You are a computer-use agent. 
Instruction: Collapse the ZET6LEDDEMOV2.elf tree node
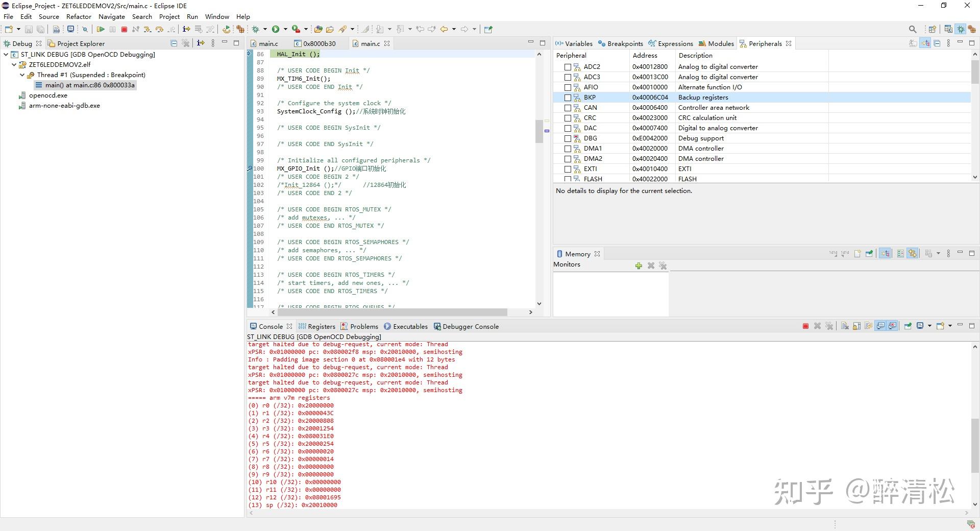pyautogui.click(x=13, y=64)
